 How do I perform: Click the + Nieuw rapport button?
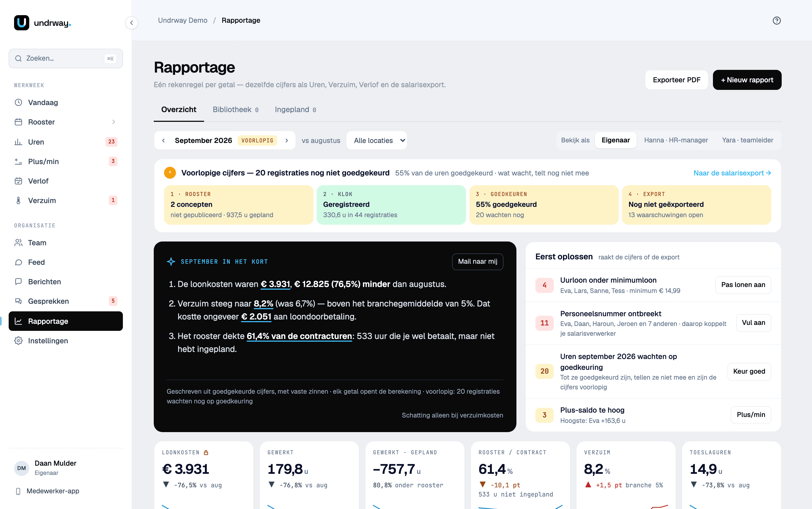coord(747,80)
